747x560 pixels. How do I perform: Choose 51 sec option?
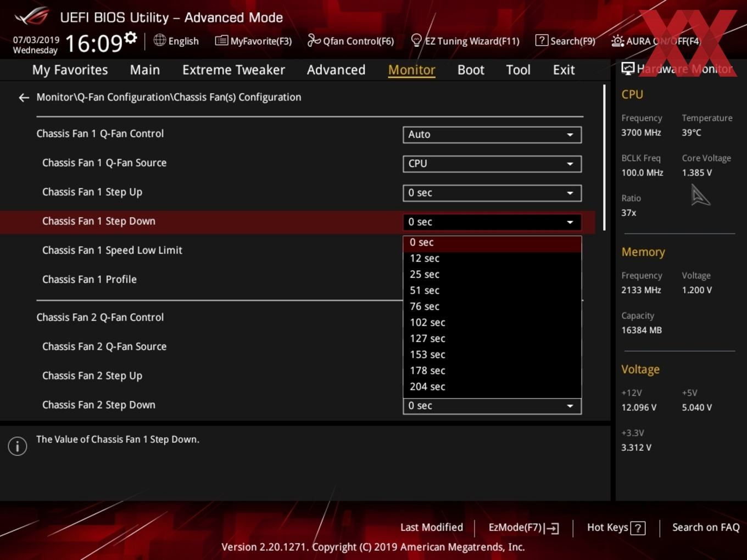pyautogui.click(x=492, y=290)
